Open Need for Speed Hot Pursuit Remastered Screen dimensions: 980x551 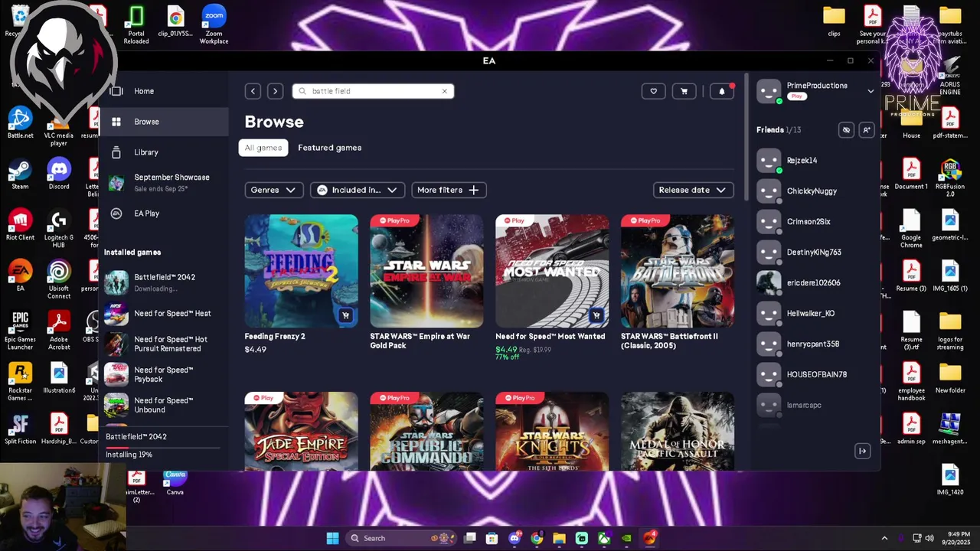click(164, 344)
